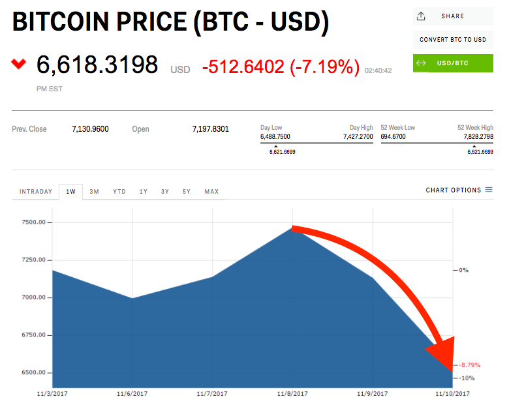Toggle the green USD/BTC button
Image resolution: width=509 pixels, height=420 pixels.
pos(453,63)
